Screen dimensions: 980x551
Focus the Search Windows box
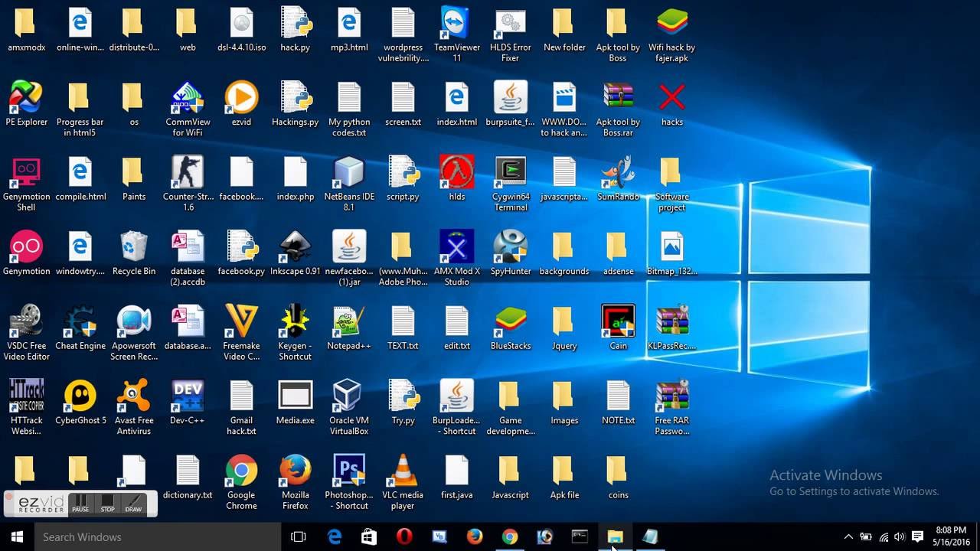tap(157, 536)
